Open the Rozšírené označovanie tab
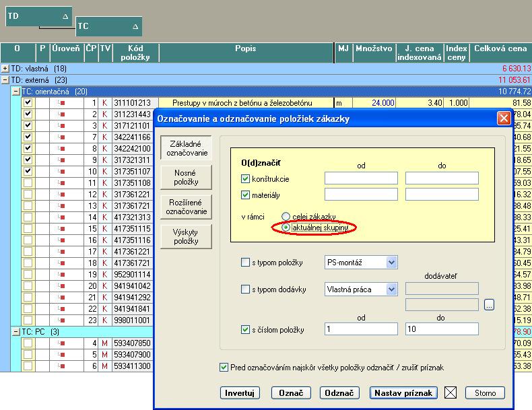Image resolution: width=532 pixels, height=410 pixels. 186,207
